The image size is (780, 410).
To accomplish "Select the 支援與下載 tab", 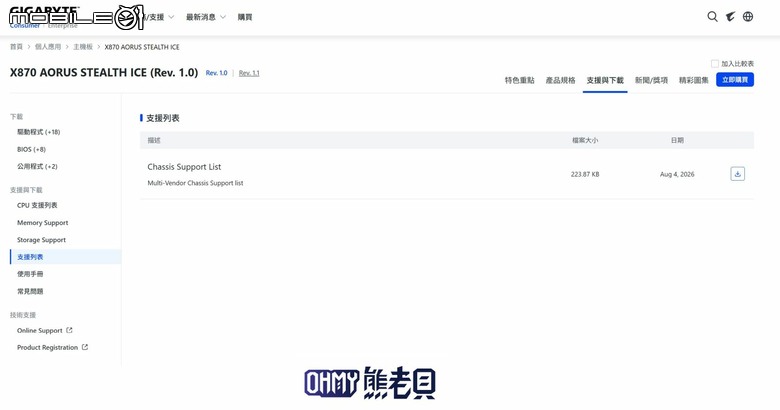I will click(x=605, y=80).
